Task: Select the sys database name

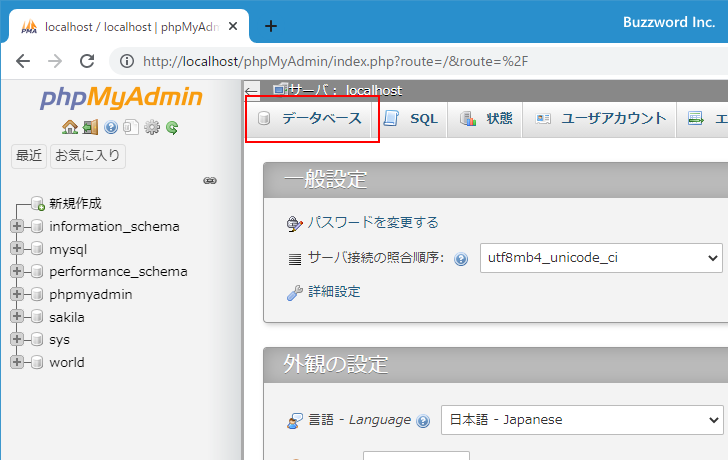Action: point(59,340)
